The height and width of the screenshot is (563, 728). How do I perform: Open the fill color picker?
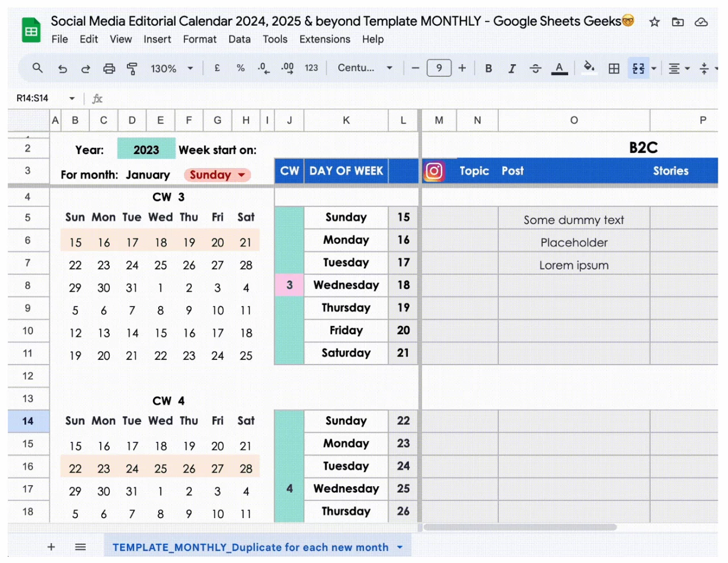(x=589, y=68)
